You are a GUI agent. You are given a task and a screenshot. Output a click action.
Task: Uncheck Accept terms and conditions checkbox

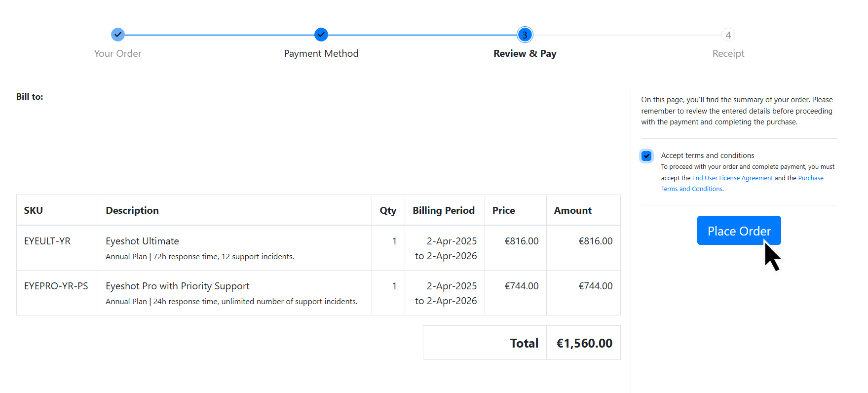click(646, 156)
